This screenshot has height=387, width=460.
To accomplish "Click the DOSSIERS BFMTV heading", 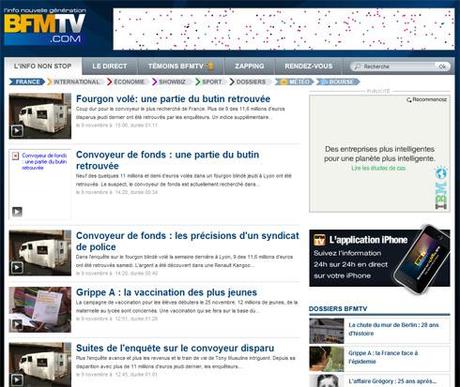I will [x=338, y=309].
